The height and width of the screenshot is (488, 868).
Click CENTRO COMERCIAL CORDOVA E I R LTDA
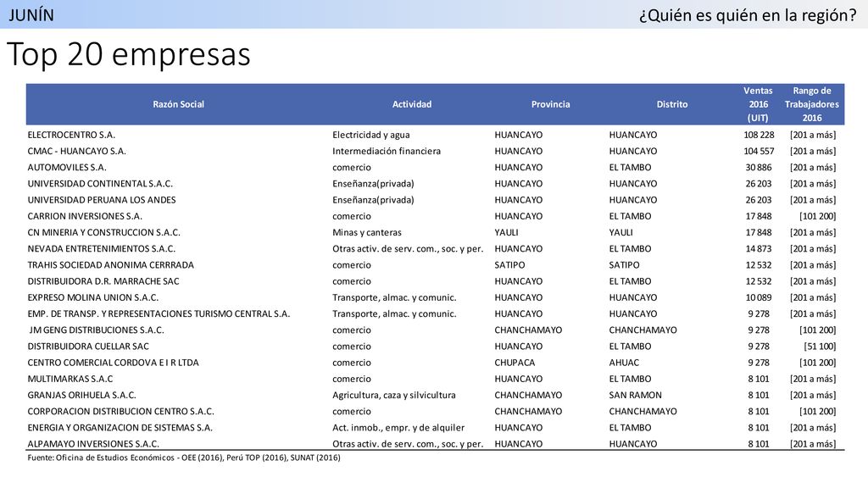[x=113, y=363]
